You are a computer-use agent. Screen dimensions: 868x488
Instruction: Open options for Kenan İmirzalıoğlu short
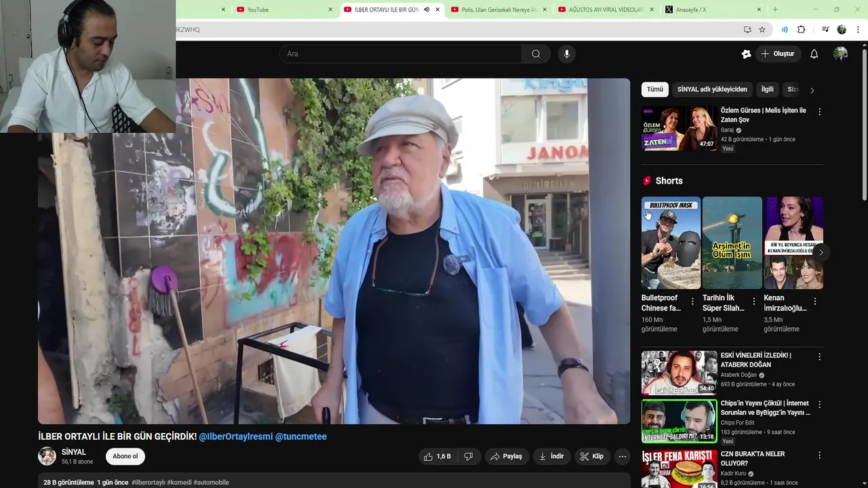coord(814,301)
